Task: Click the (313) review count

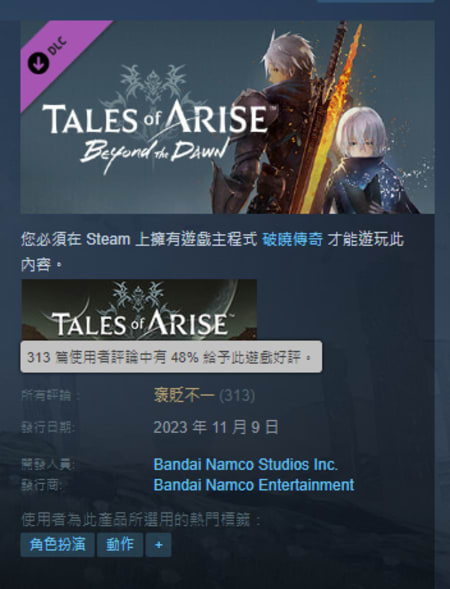Action: [x=237, y=395]
